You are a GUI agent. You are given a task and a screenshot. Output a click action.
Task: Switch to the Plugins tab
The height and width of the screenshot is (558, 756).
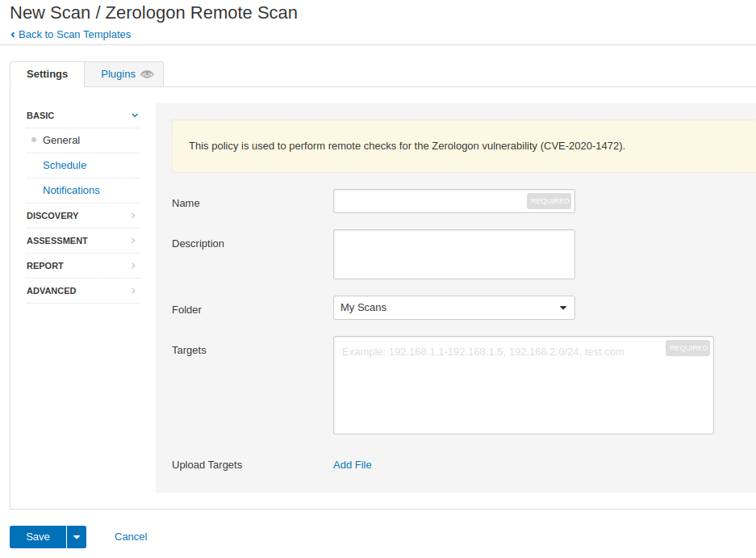pyautogui.click(x=124, y=74)
